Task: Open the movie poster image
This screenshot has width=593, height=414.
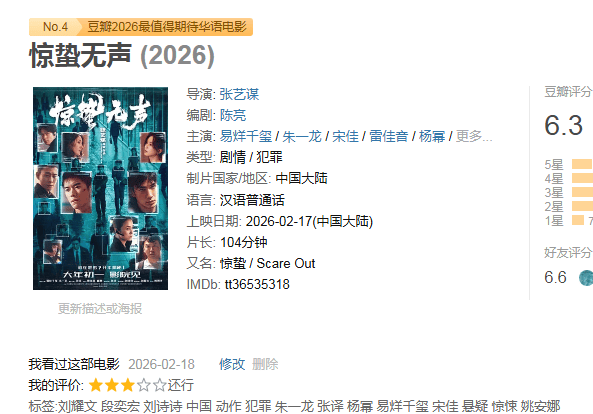Action: (100, 188)
